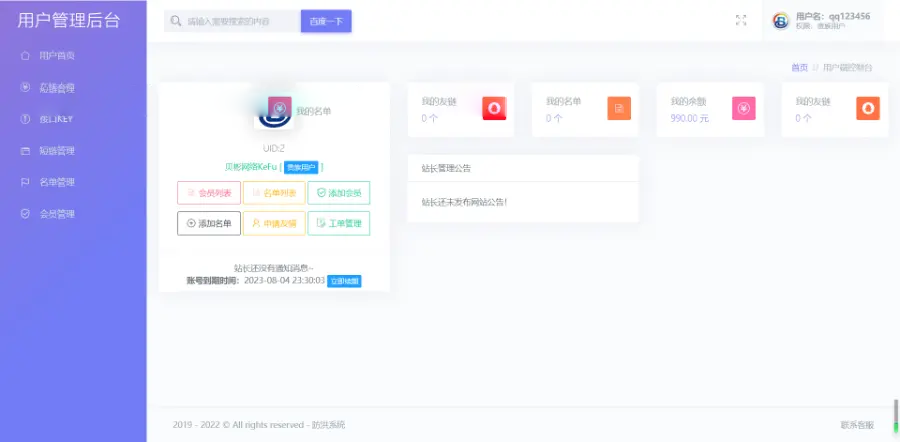The width and height of the screenshot is (900, 442).
Task: Click the orange document icon on 我的名单 card
Action: coord(619,108)
